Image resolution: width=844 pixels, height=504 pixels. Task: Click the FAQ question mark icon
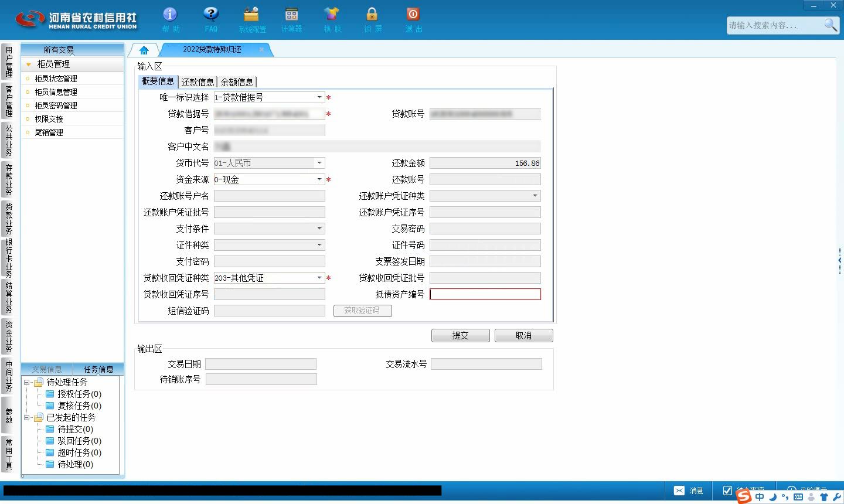(211, 14)
